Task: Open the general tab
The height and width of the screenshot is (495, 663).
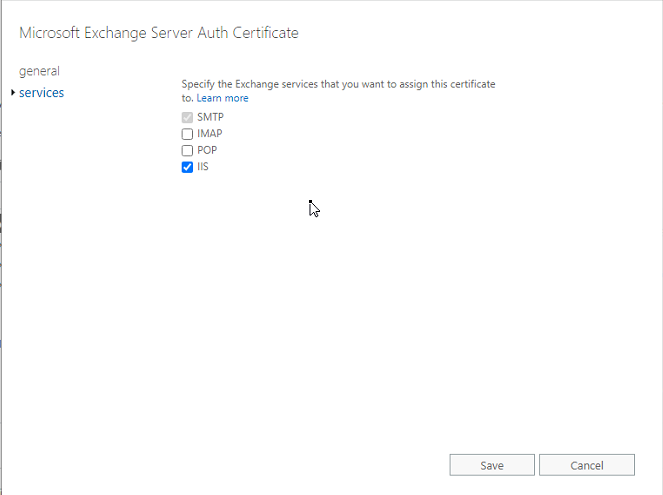Action: (x=39, y=71)
